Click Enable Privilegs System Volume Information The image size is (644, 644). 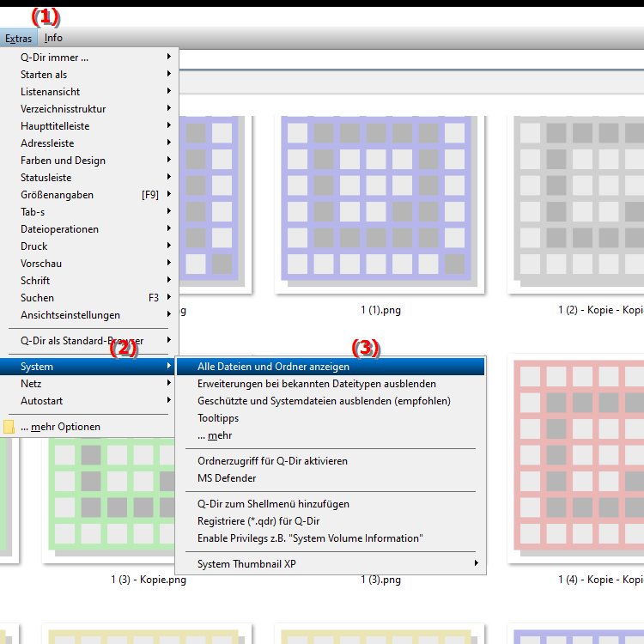(x=309, y=538)
